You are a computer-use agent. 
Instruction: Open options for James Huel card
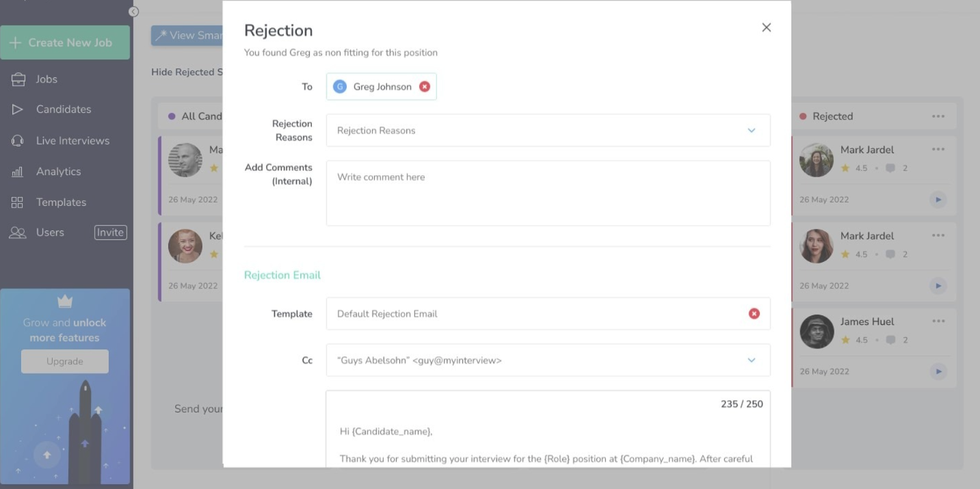coord(938,321)
